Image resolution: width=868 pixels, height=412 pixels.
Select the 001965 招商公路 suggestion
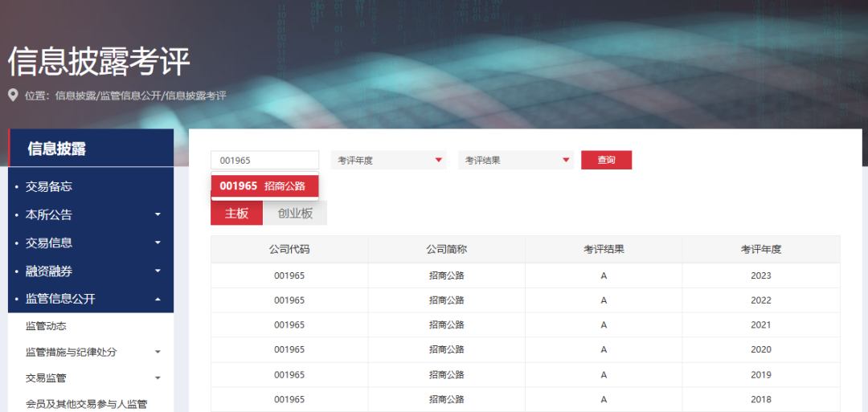click(x=264, y=186)
